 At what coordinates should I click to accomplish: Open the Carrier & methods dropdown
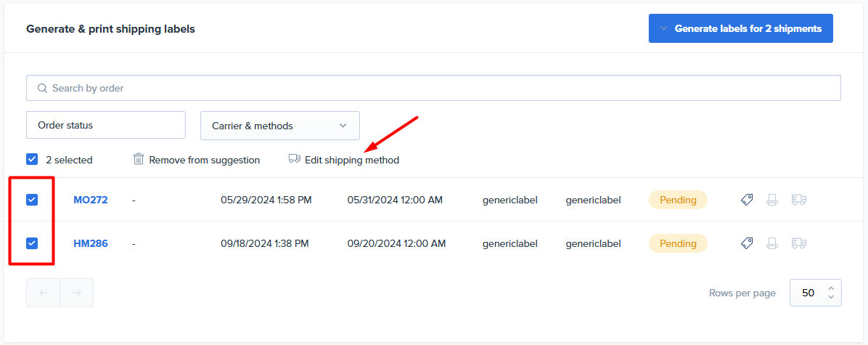(279, 126)
